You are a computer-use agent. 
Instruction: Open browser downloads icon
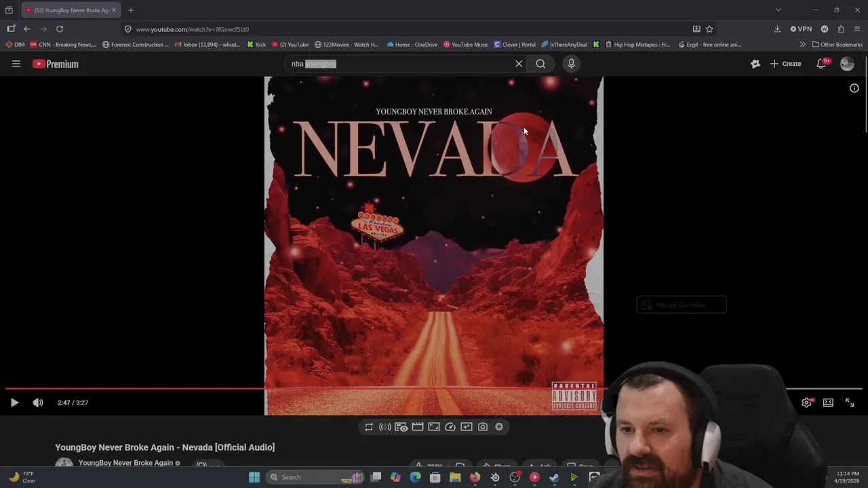point(777,29)
